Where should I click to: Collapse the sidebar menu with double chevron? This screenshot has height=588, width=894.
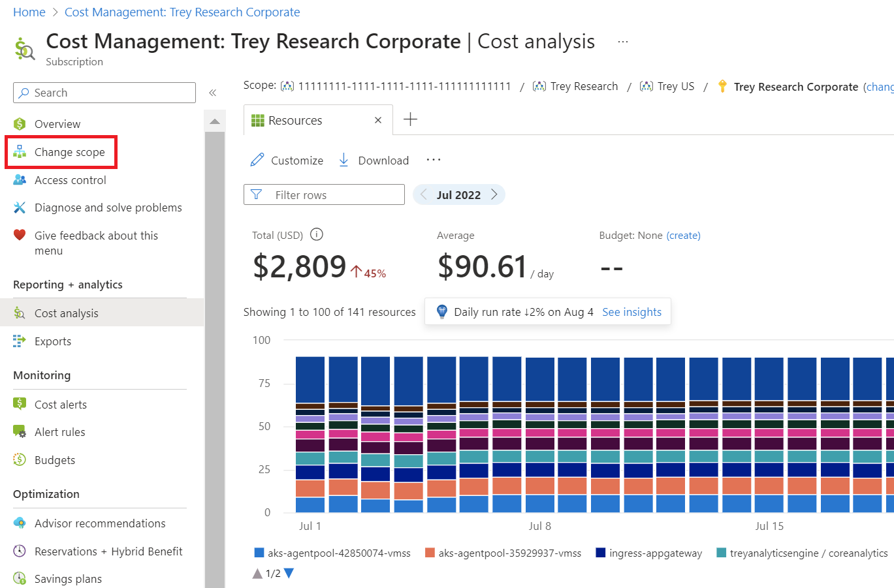click(x=212, y=93)
